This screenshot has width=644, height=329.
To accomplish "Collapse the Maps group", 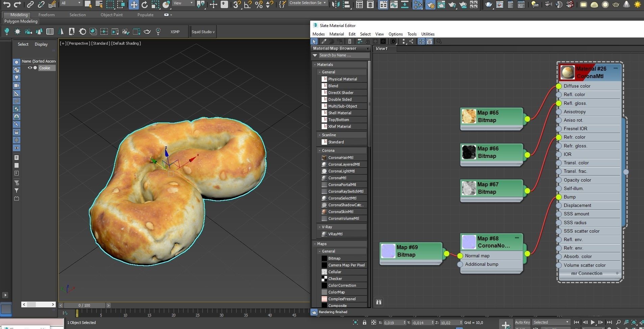I will pos(315,244).
